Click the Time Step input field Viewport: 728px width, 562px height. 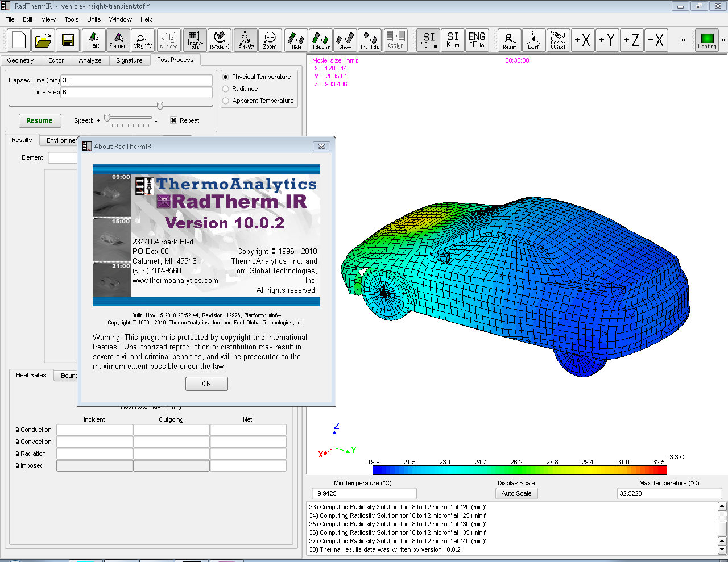136,92
